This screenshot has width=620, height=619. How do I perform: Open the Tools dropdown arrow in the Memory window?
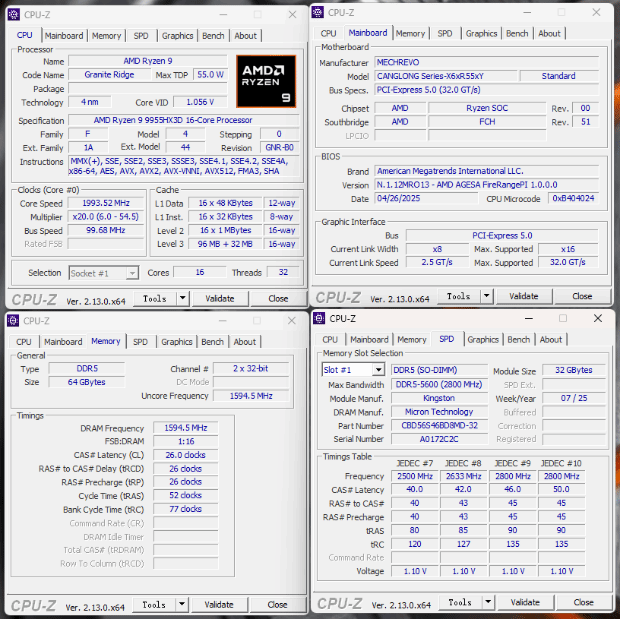[x=182, y=604]
